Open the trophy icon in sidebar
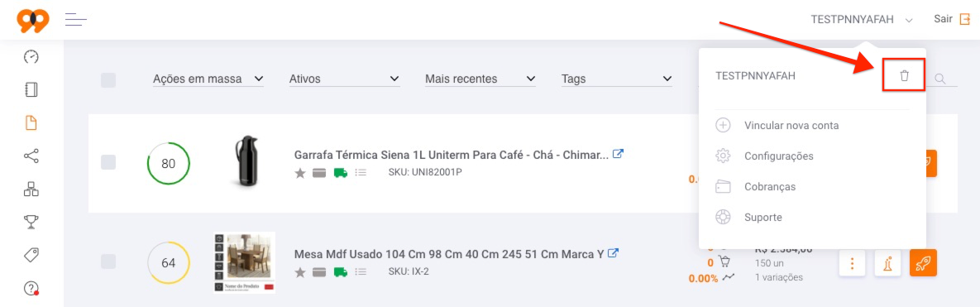This screenshot has height=307, width=980. [x=31, y=221]
